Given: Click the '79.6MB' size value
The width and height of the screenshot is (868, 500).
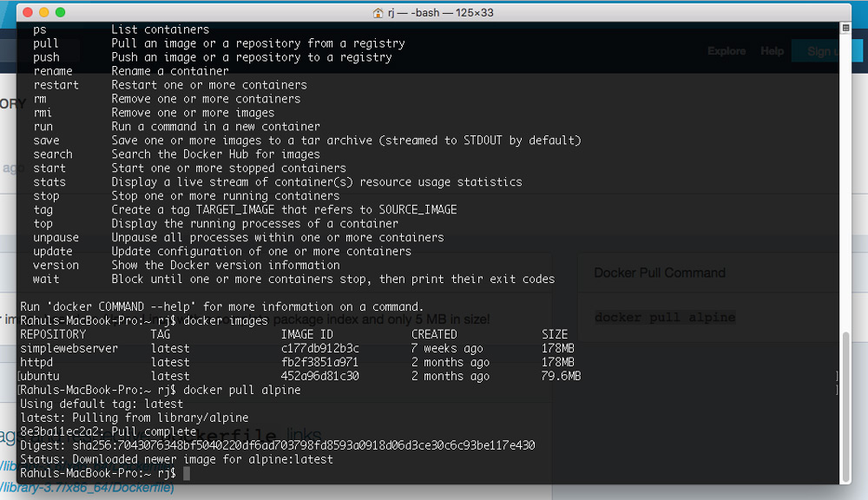Looking at the screenshot, I should pyautogui.click(x=561, y=376).
